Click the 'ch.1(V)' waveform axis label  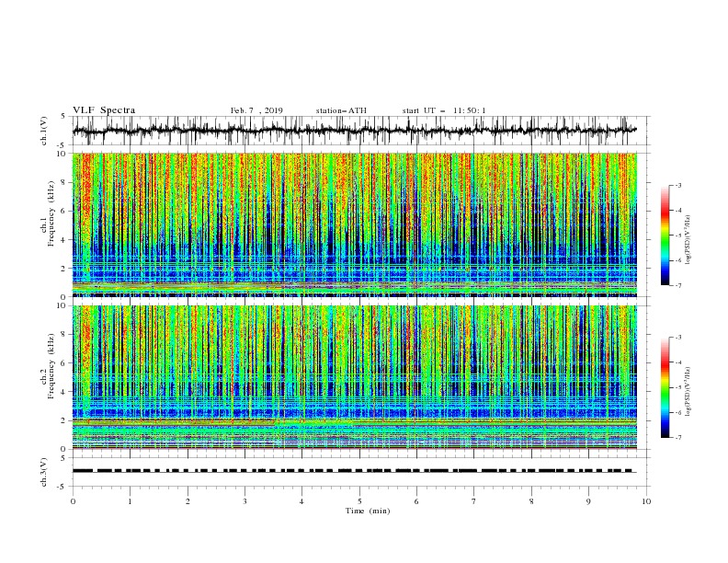tap(44, 131)
